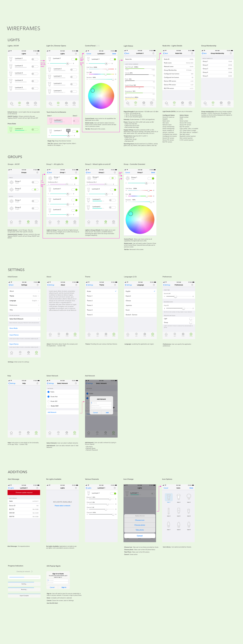
Task: Click Settings gear in Node Info tab bar
Action: click(x=190, y=103)
